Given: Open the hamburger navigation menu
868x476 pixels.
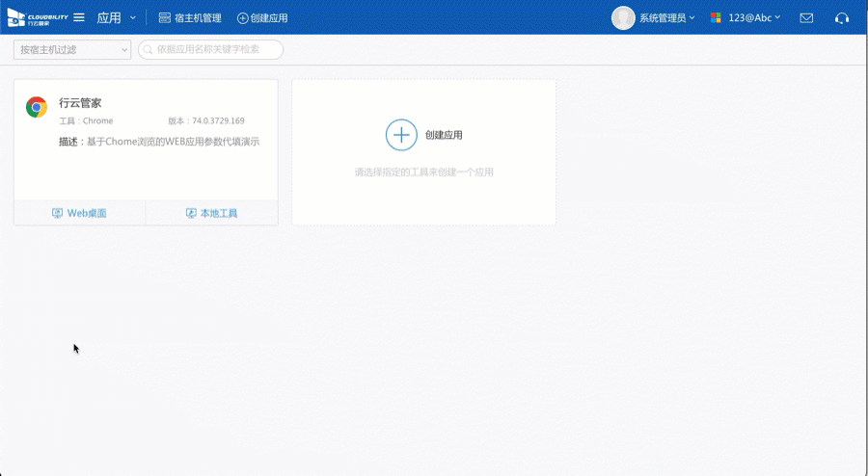Looking at the screenshot, I should tap(79, 17).
